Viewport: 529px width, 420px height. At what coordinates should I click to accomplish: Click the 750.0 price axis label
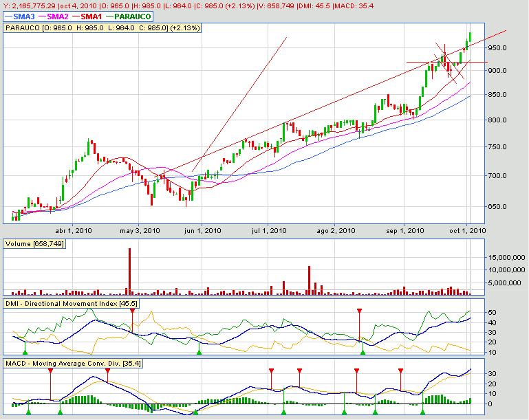tap(497, 147)
